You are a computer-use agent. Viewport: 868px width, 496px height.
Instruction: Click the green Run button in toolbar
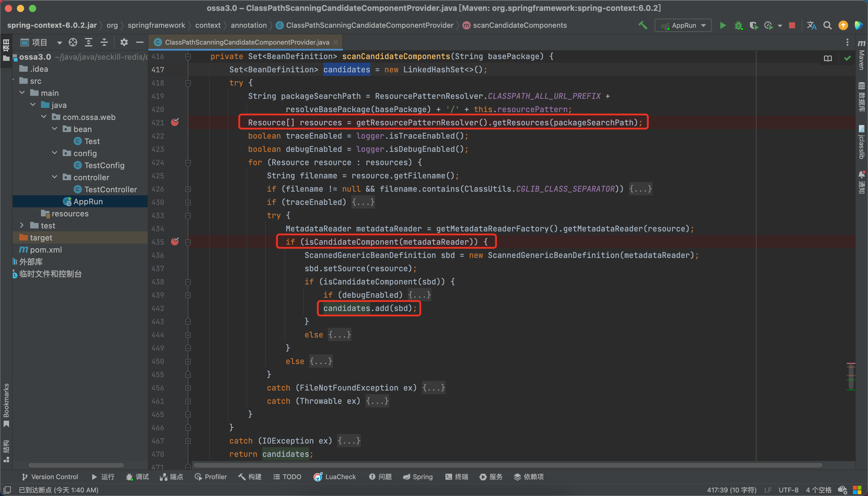722,26
